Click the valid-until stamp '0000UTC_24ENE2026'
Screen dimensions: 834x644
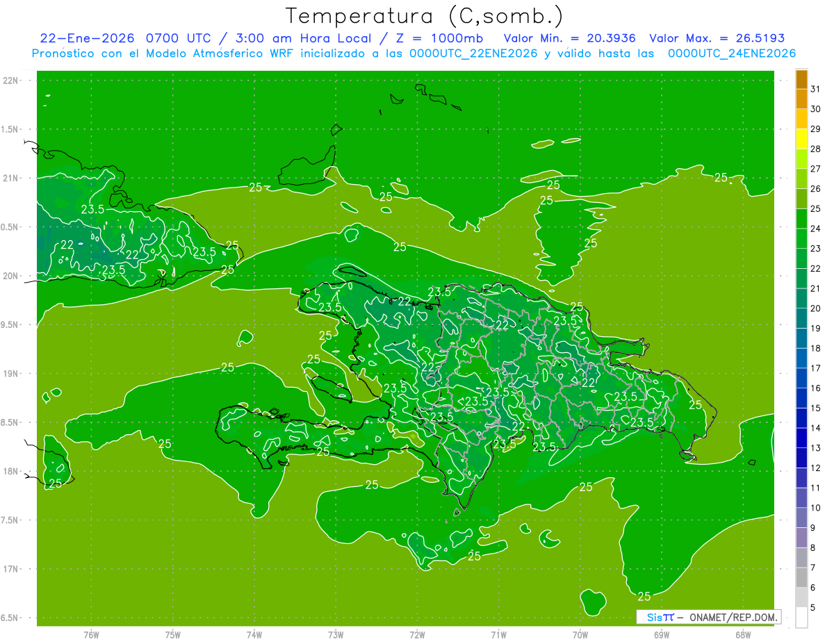(731, 53)
